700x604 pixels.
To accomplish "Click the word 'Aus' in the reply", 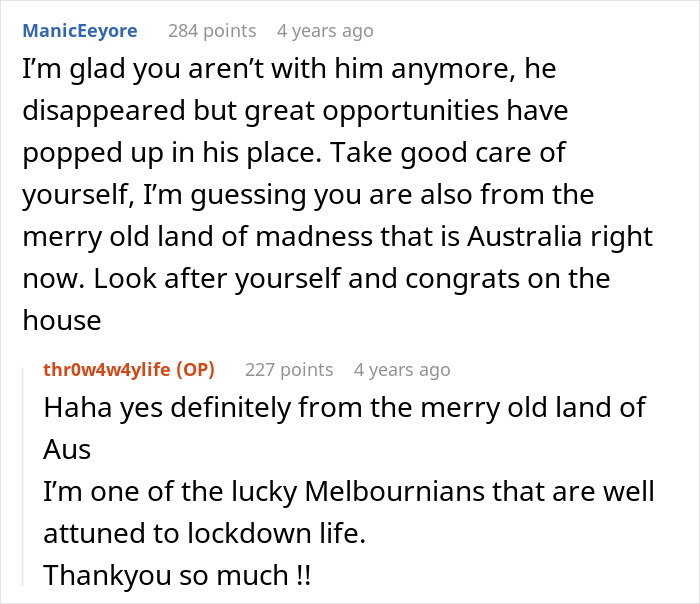I will tap(67, 450).
